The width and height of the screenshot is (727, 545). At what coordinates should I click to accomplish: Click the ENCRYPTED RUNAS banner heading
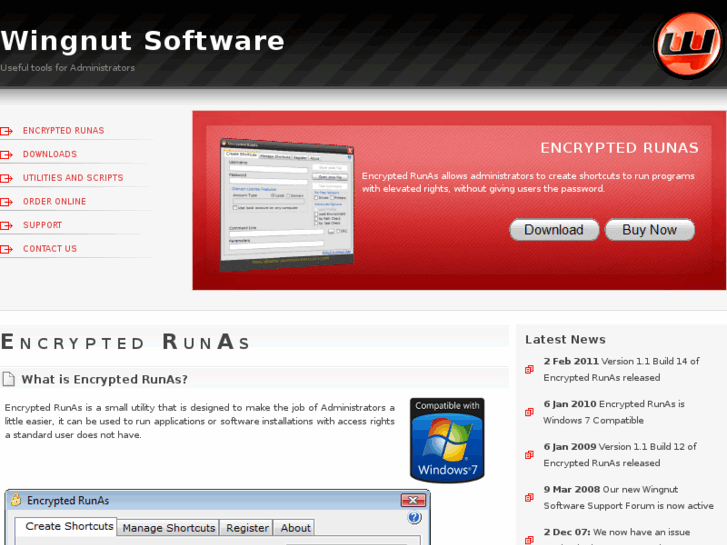[619, 148]
